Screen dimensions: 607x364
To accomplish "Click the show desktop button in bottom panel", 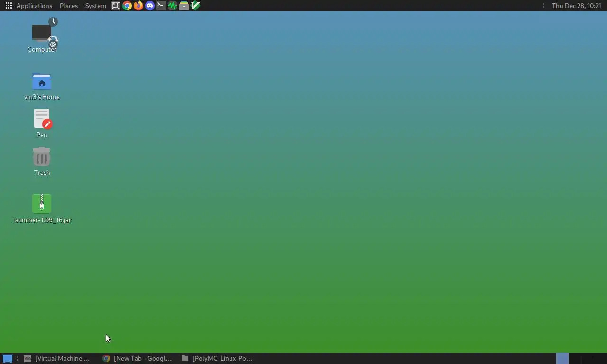I will pos(8,358).
